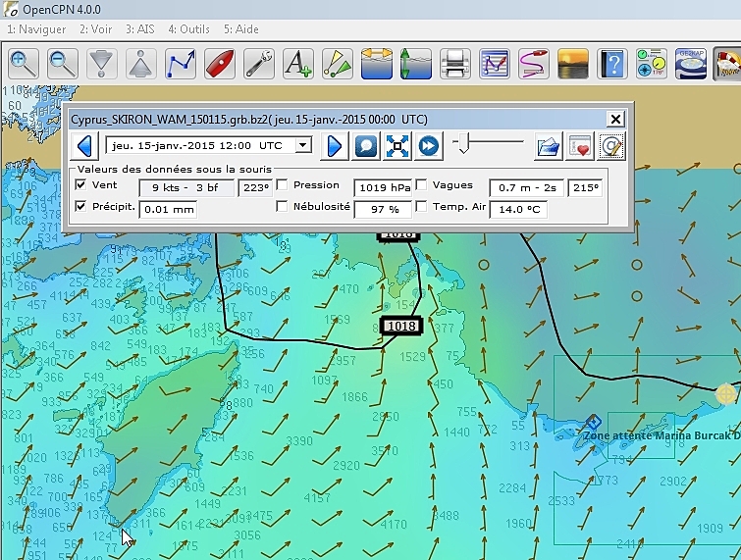Click the GE2KAP plugin icon
The image size is (741, 560).
coord(690,64)
